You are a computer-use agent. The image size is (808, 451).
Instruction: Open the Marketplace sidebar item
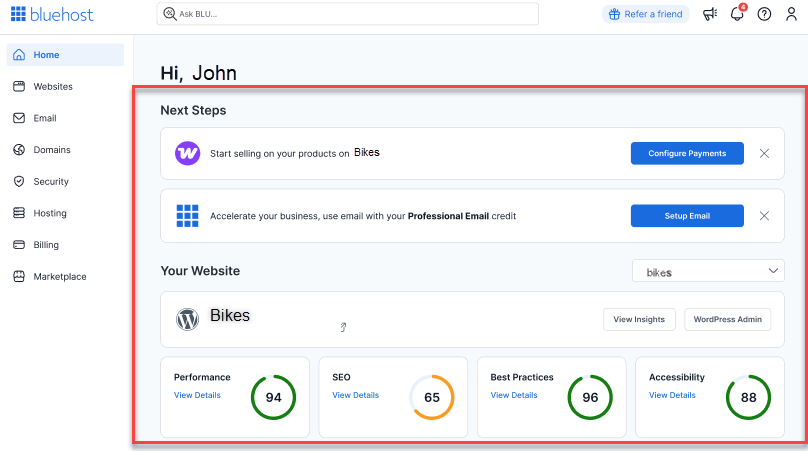pos(60,277)
